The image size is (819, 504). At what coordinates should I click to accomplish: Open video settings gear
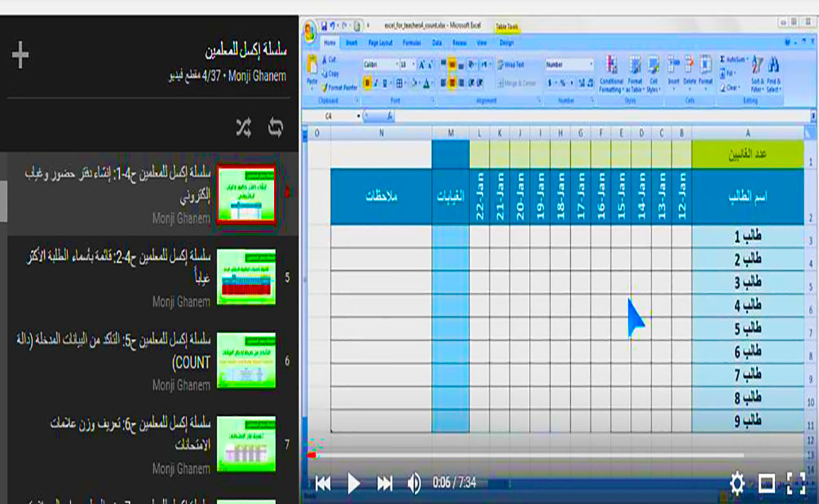737,483
